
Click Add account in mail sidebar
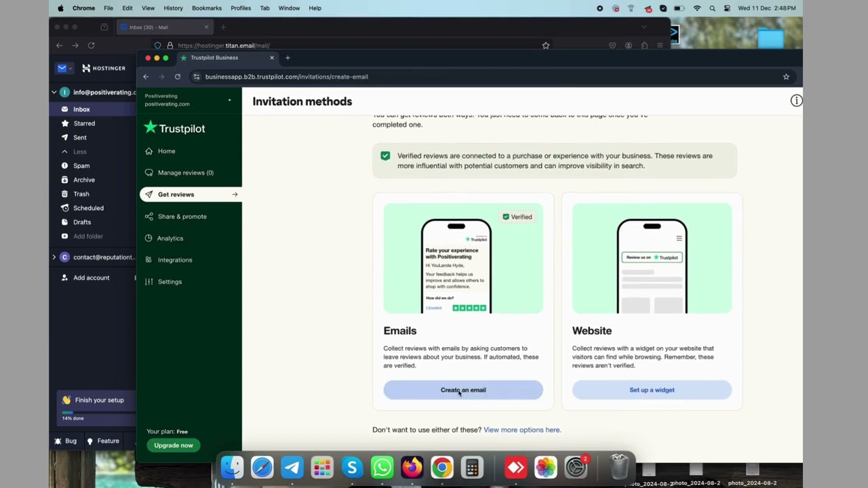click(x=91, y=278)
